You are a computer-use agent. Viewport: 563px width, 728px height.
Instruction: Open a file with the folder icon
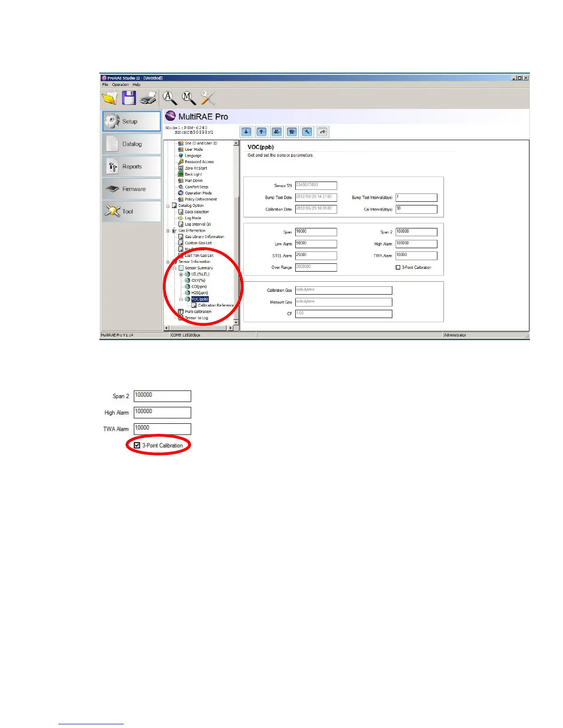[x=109, y=98]
